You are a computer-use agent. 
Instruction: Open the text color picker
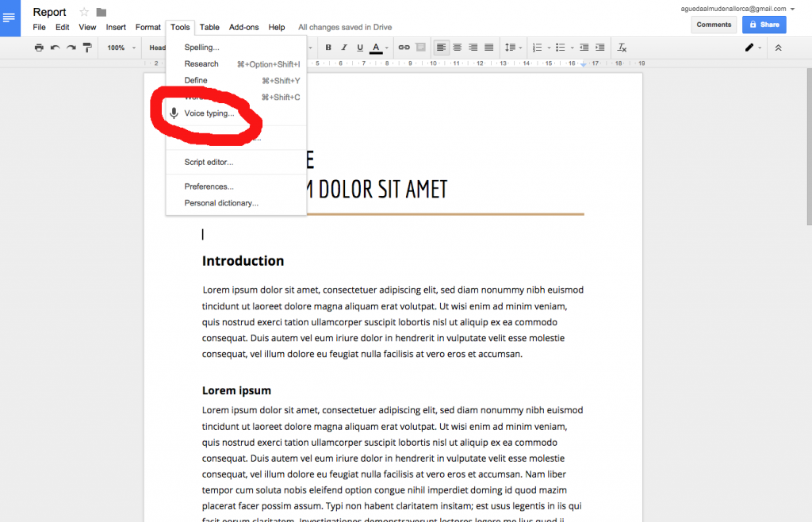[375, 47]
